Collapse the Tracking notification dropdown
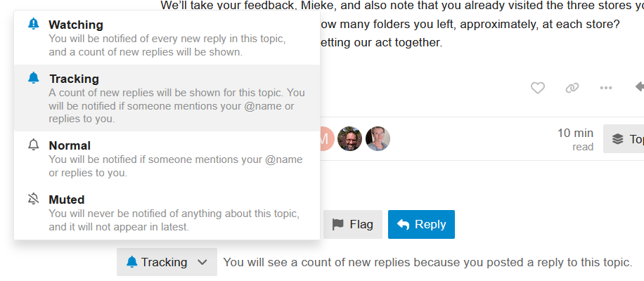Viewport: 644px width, 281px height. 167,262
